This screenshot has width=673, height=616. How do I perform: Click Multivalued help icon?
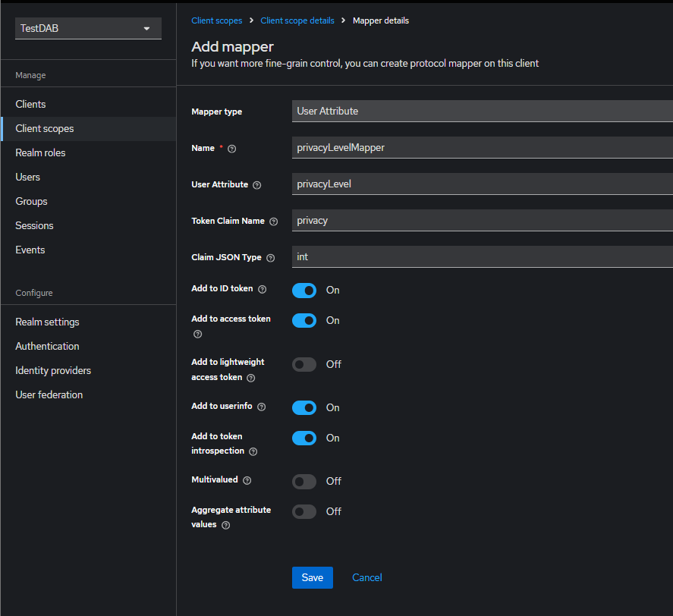pyautogui.click(x=247, y=480)
